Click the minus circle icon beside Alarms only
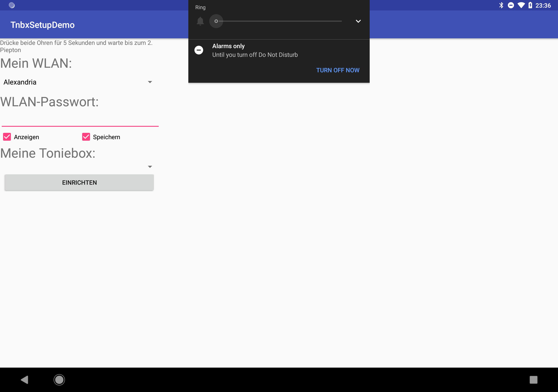Viewport: 558px width, 392px height. coord(199,50)
